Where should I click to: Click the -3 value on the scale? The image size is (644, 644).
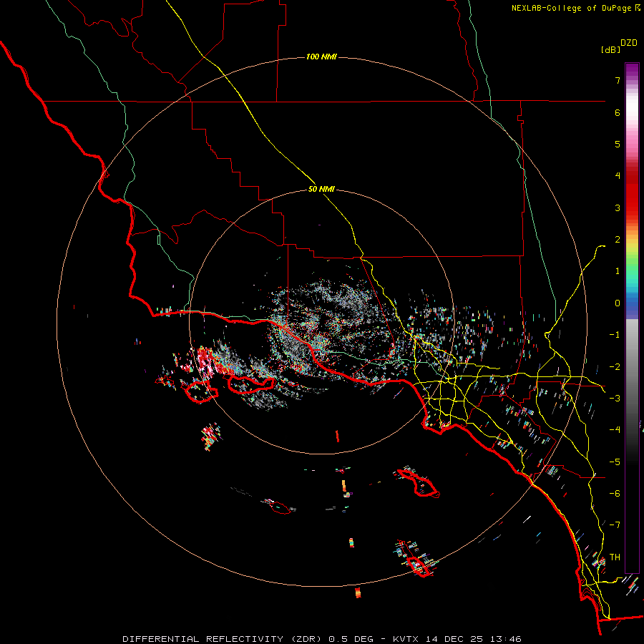(x=615, y=399)
